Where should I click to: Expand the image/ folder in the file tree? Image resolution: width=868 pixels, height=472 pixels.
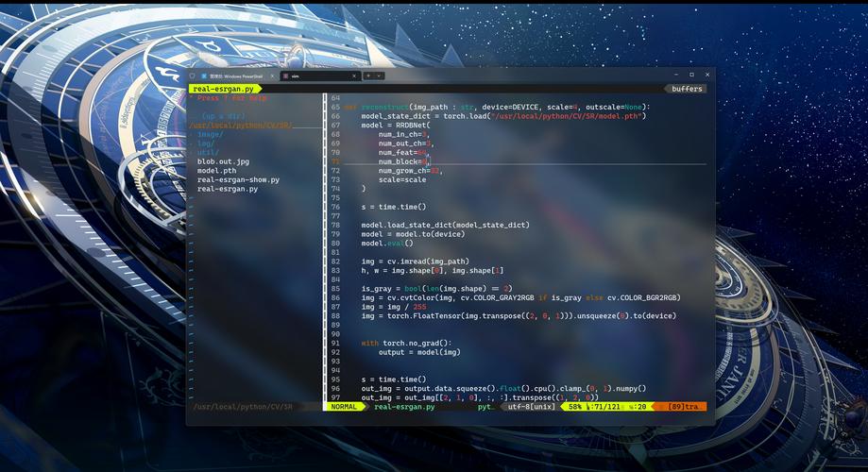[211, 134]
